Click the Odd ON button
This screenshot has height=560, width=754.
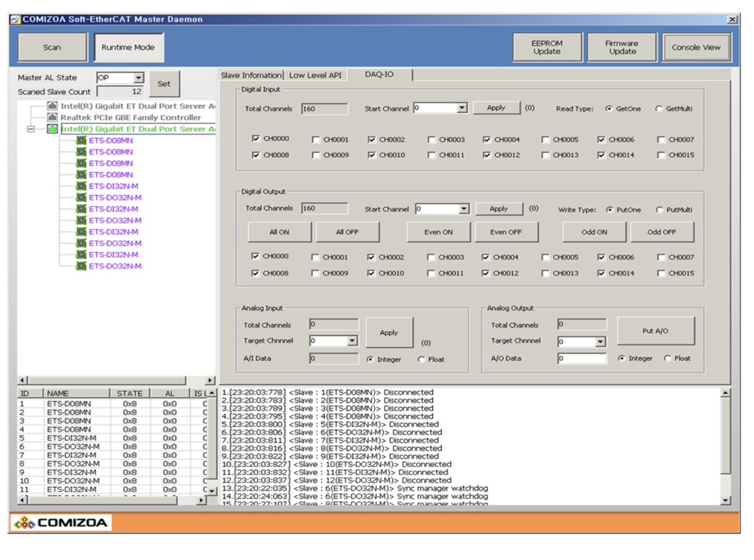(594, 232)
